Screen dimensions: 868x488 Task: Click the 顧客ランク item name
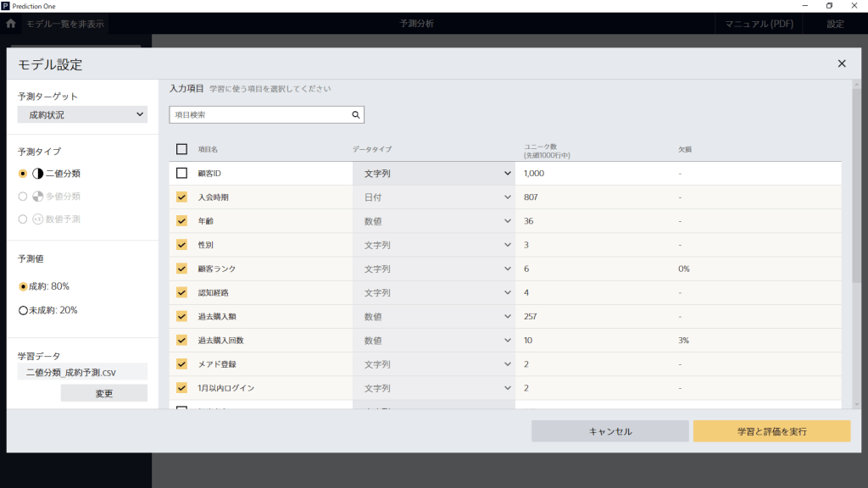(217, 269)
